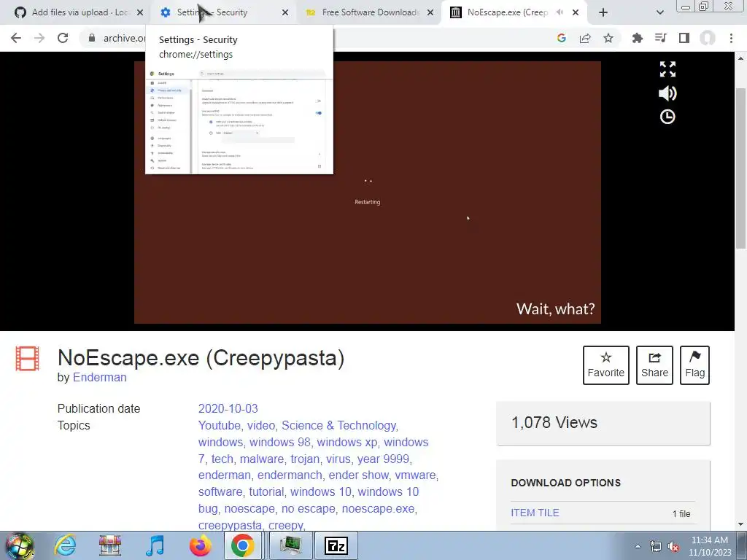Open the Extensions puzzle menu
Viewport: 747px width, 560px height.
637,38
